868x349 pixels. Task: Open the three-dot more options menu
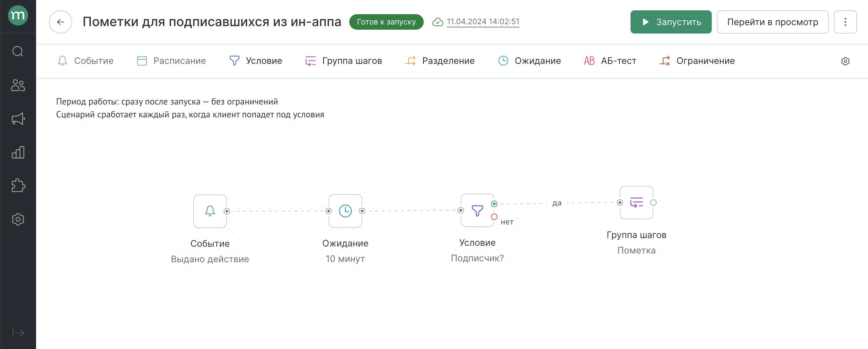click(x=845, y=22)
